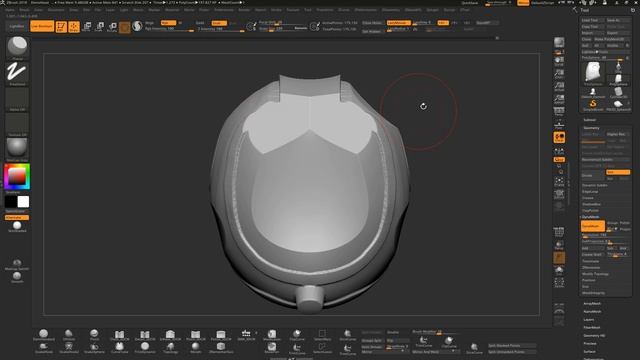The height and width of the screenshot is (360, 640).
Task: Expand the NanoMesh sub-palette
Action: click(x=592, y=311)
